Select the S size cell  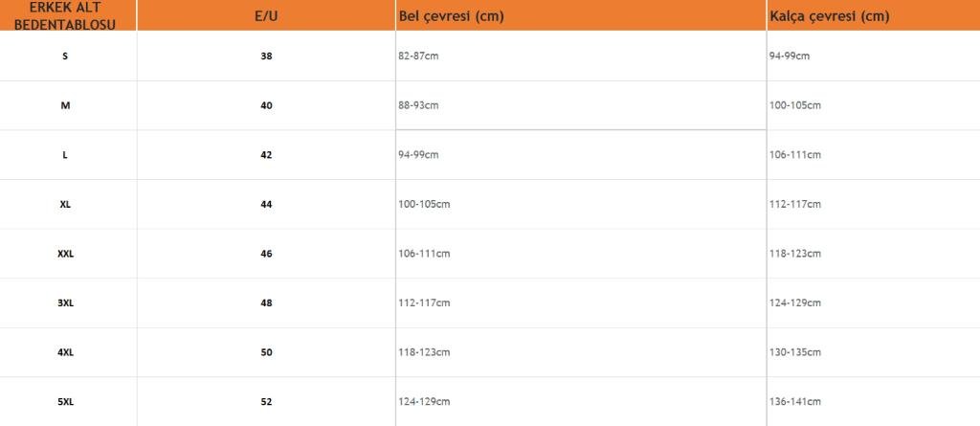[65, 56]
